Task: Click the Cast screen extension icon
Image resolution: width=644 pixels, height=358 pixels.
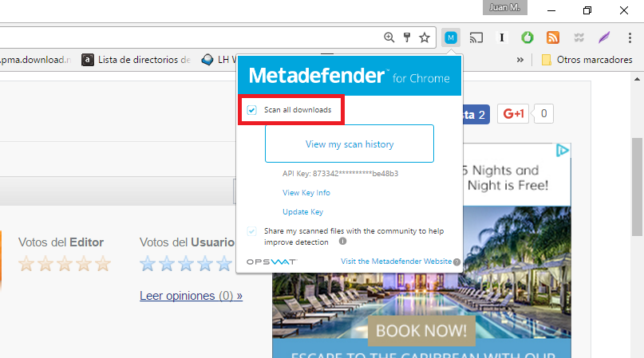Action: tap(476, 37)
